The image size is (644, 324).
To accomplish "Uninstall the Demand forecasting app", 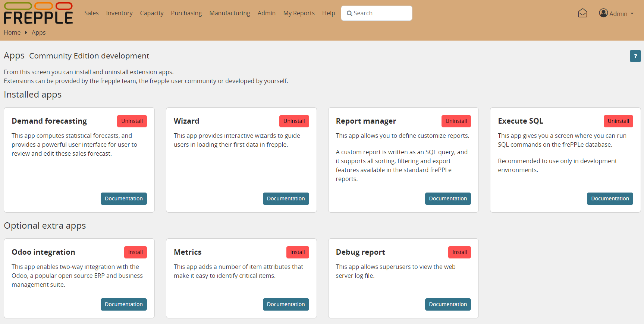I will (132, 121).
